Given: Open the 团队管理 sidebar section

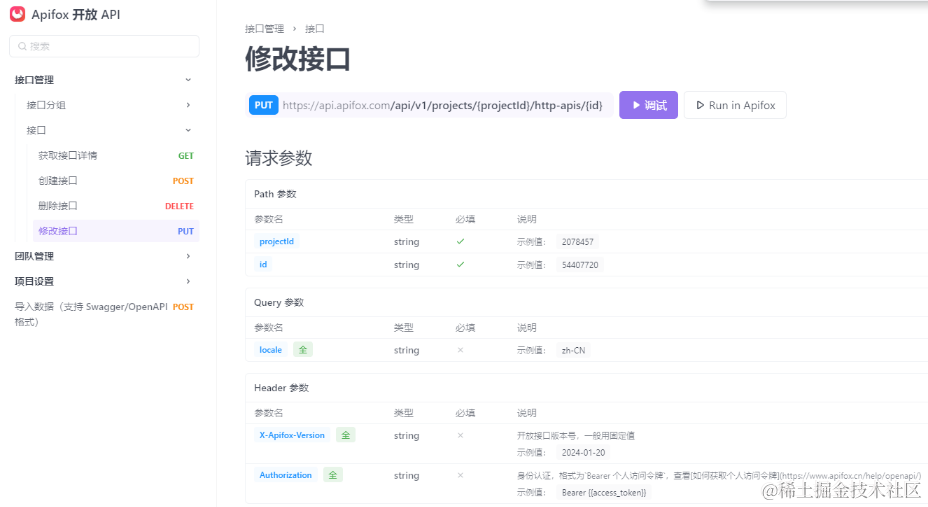Looking at the screenshot, I should [x=34, y=256].
